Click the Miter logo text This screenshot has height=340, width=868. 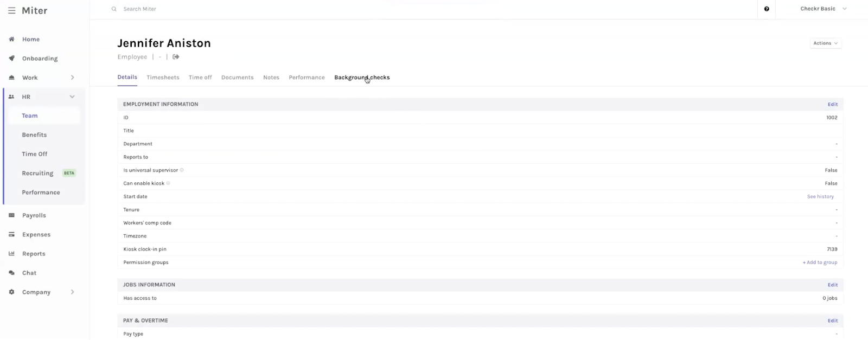point(34,11)
